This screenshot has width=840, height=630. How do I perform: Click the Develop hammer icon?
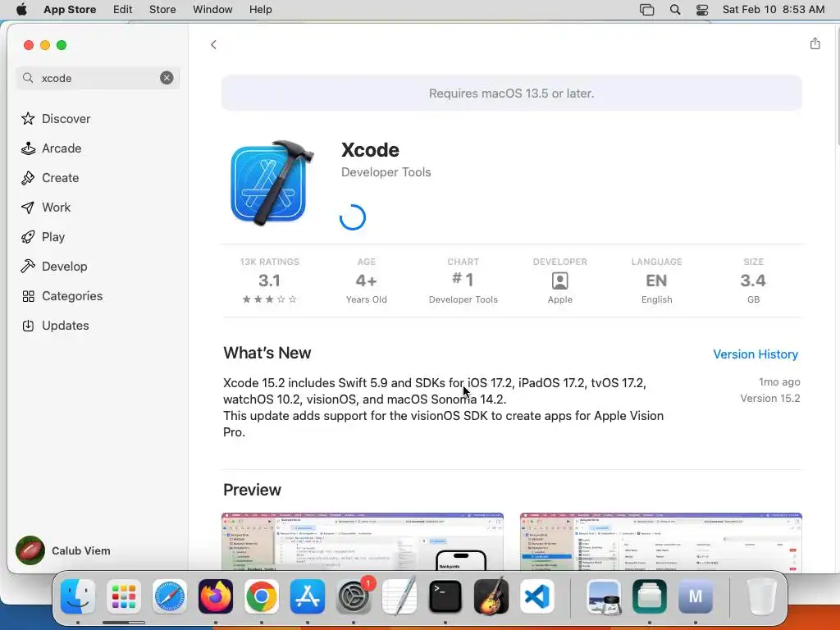click(x=28, y=267)
